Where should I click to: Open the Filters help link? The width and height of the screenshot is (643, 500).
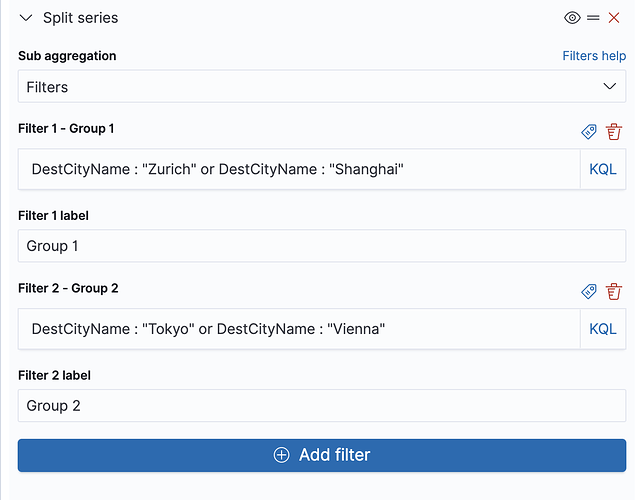tap(594, 56)
